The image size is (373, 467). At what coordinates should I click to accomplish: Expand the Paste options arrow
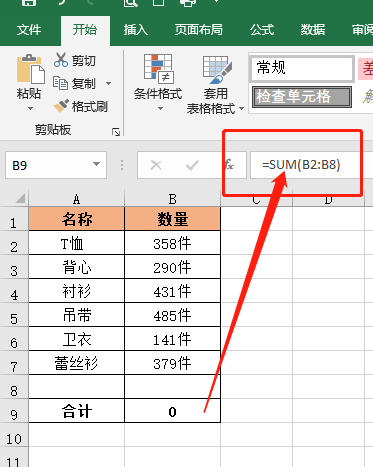(30, 109)
